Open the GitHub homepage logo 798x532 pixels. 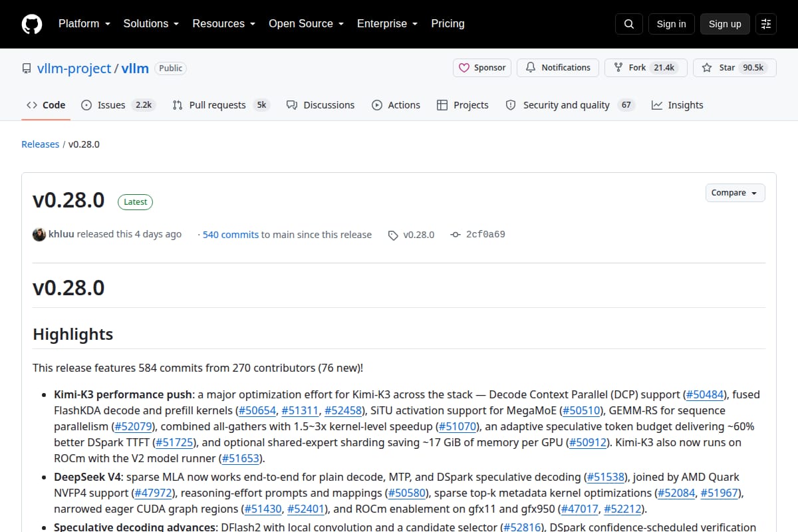pyautogui.click(x=32, y=24)
